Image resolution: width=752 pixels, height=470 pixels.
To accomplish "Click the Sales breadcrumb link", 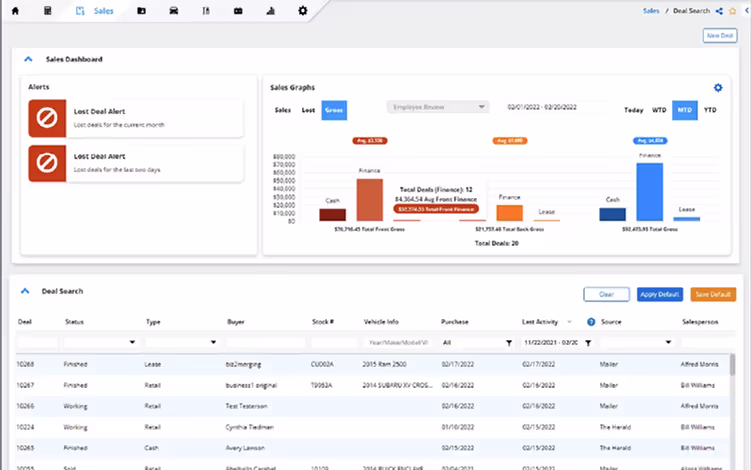I will point(651,11).
